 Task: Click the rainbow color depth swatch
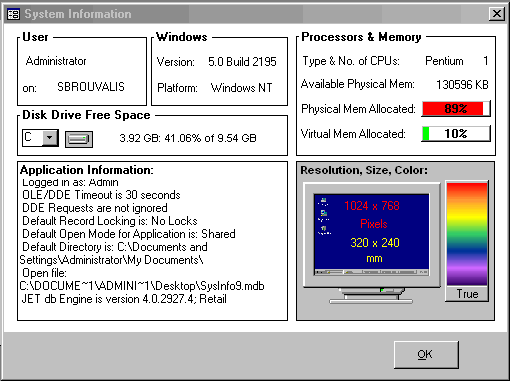467,233
